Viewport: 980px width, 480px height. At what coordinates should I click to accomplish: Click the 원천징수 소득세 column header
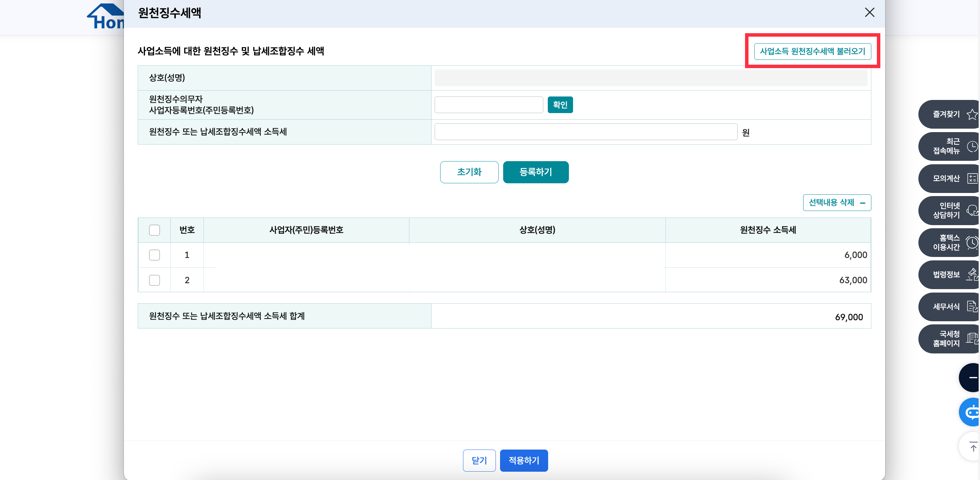(x=768, y=230)
